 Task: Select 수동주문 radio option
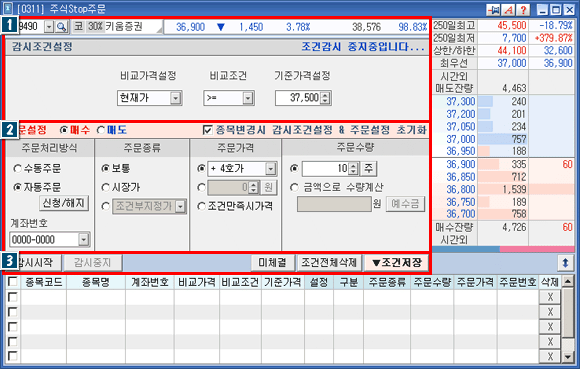point(17,169)
